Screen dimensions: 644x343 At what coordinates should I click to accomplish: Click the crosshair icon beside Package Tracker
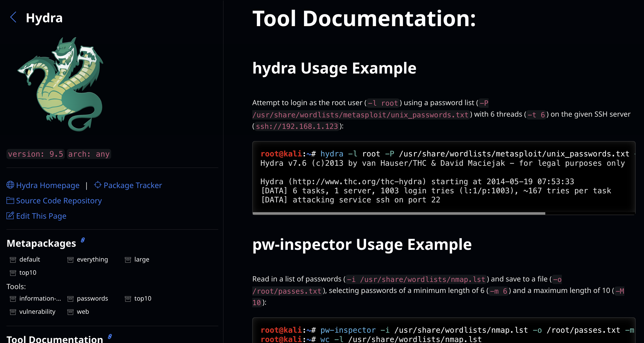(98, 185)
